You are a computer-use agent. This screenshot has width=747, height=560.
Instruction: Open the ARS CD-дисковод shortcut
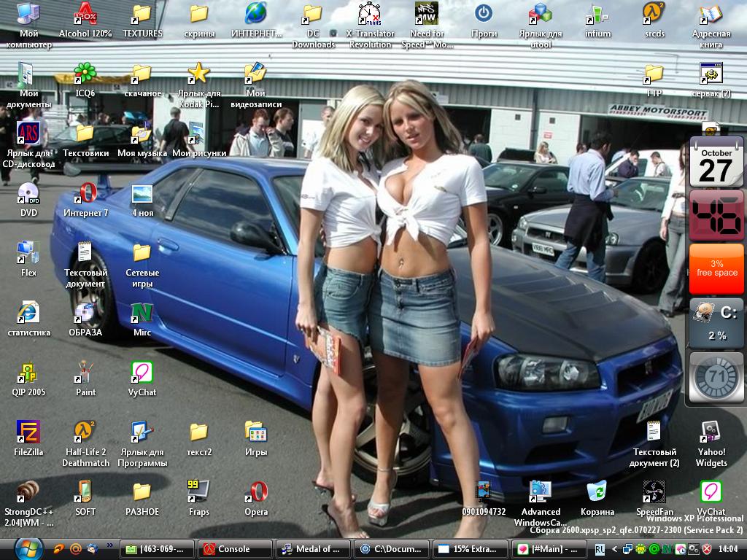coord(28,133)
